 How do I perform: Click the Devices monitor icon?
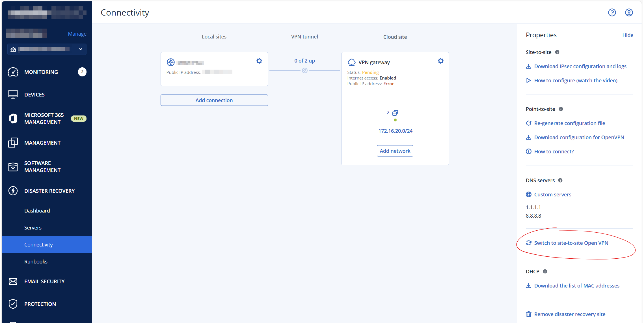pyautogui.click(x=13, y=95)
